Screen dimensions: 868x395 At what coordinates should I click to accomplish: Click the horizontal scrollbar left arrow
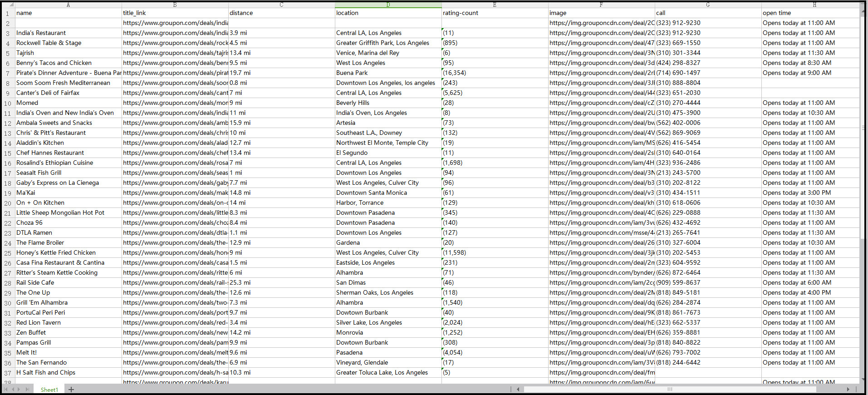(x=518, y=389)
